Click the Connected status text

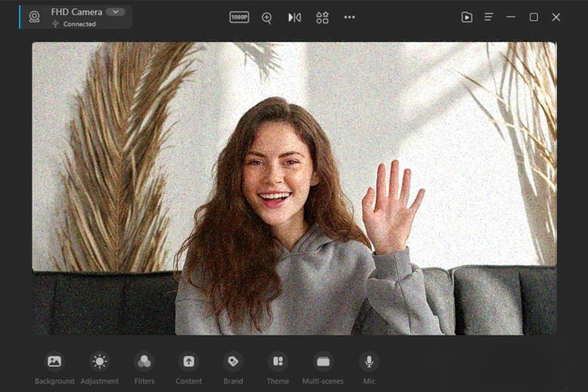pos(79,24)
